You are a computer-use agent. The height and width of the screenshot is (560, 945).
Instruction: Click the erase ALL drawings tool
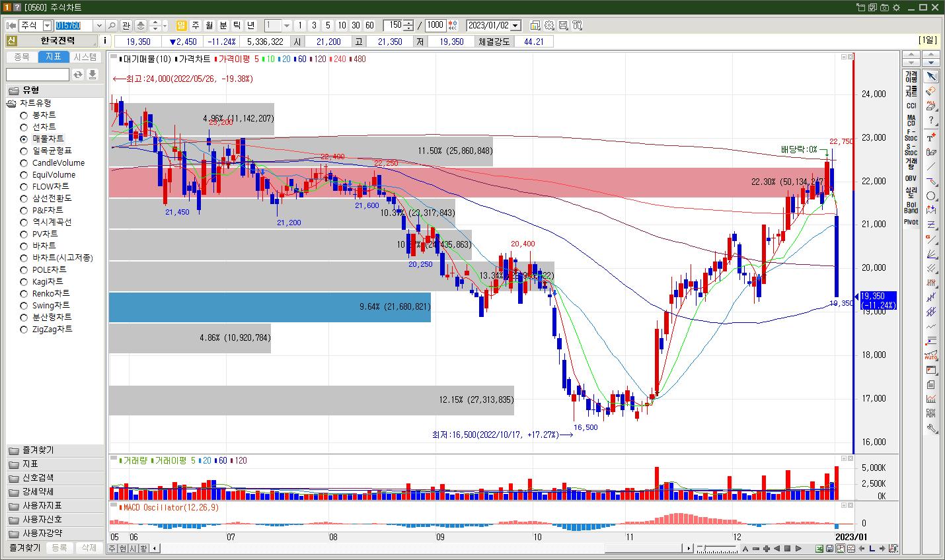(x=931, y=106)
